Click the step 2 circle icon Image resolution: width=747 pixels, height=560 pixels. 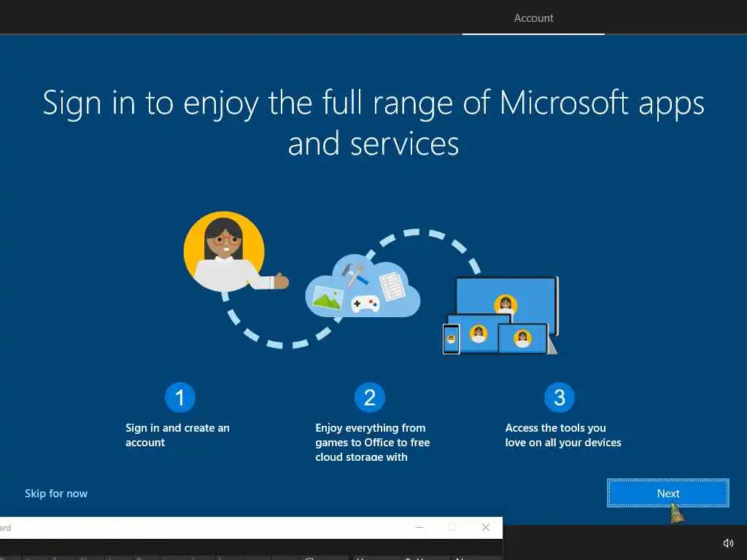(x=370, y=397)
